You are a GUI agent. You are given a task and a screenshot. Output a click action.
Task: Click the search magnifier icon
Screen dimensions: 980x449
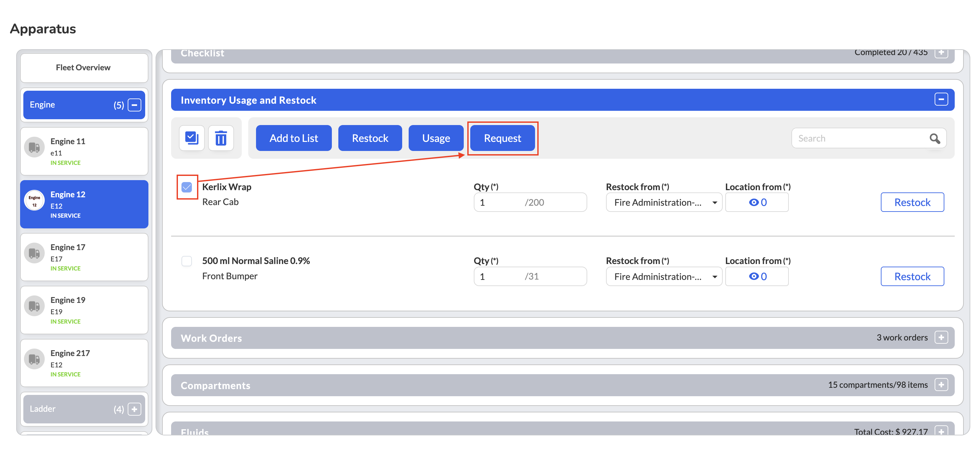[x=935, y=138]
